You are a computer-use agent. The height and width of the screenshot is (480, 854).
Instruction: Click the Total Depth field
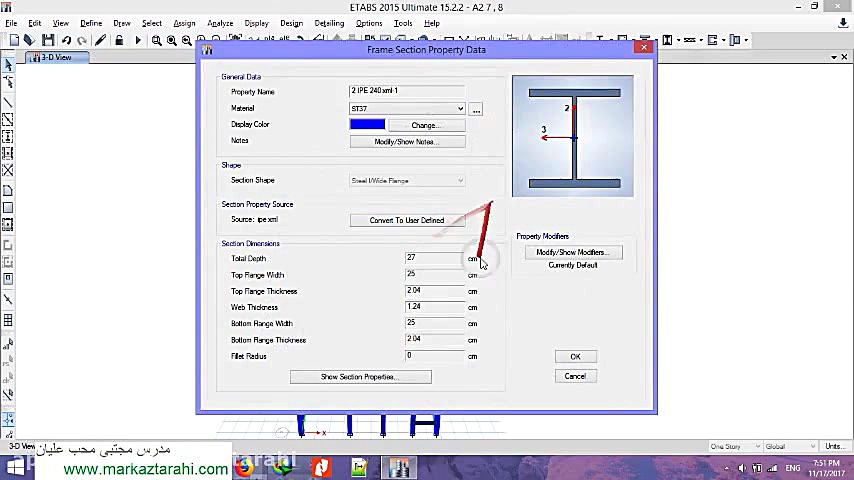click(x=435, y=258)
